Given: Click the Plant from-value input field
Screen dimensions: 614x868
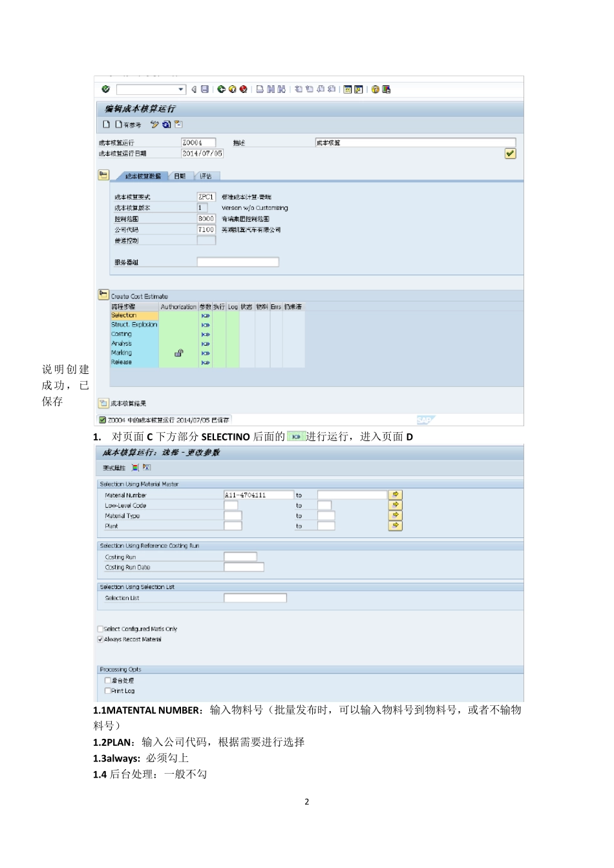Looking at the screenshot, I should [x=233, y=526].
